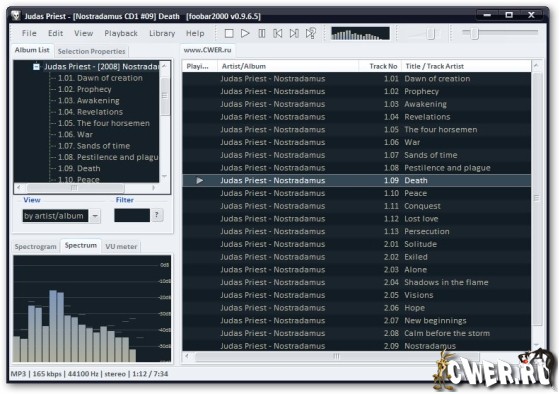Collapse the Judas Priest album tree node

tap(36, 67)
